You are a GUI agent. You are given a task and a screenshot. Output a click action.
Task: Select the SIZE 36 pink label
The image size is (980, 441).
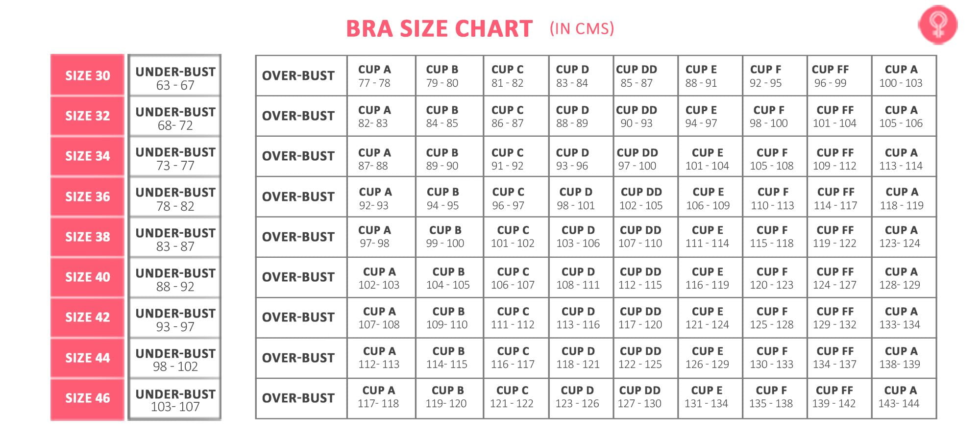click(x=88, y=196)
